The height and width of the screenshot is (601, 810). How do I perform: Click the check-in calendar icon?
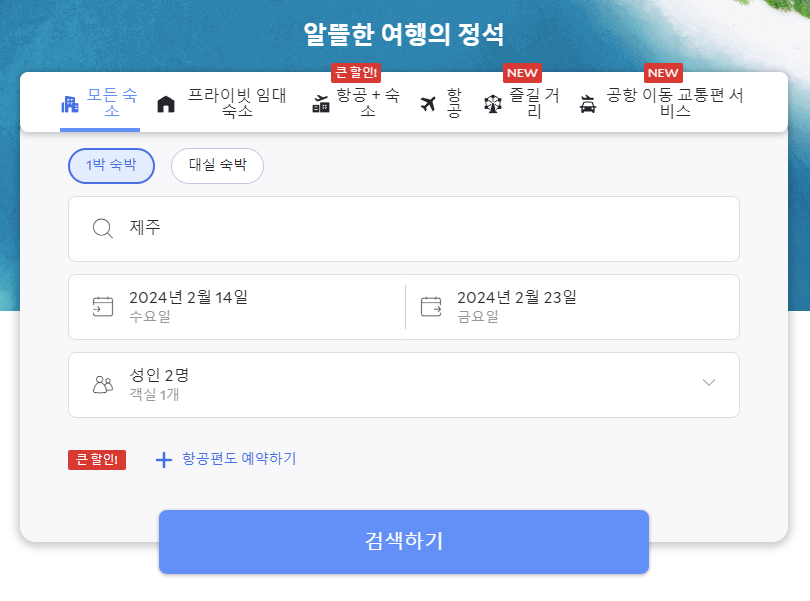click(x=102, y=306)
